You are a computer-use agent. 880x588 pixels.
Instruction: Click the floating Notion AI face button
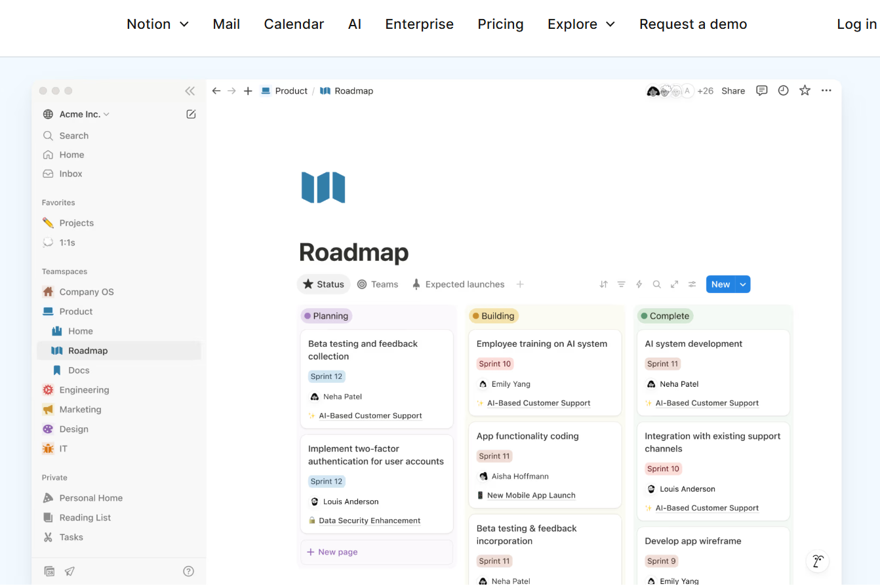pyautogui.click(x=818, y=561)
